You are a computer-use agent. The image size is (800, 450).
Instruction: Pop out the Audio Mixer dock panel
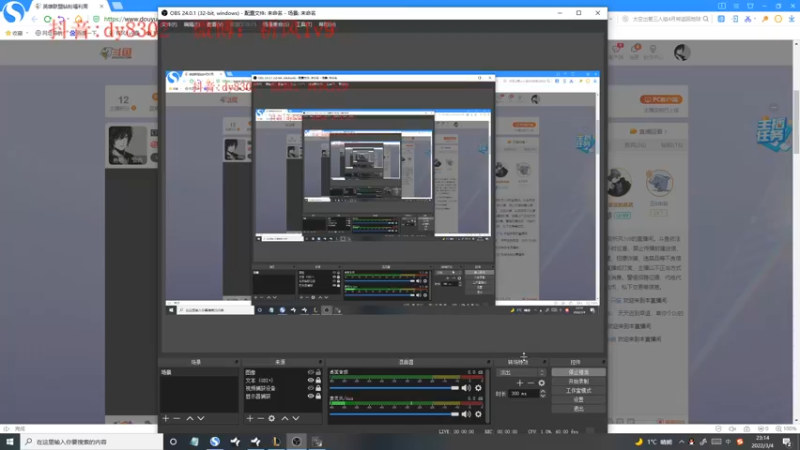pos(488,362)
